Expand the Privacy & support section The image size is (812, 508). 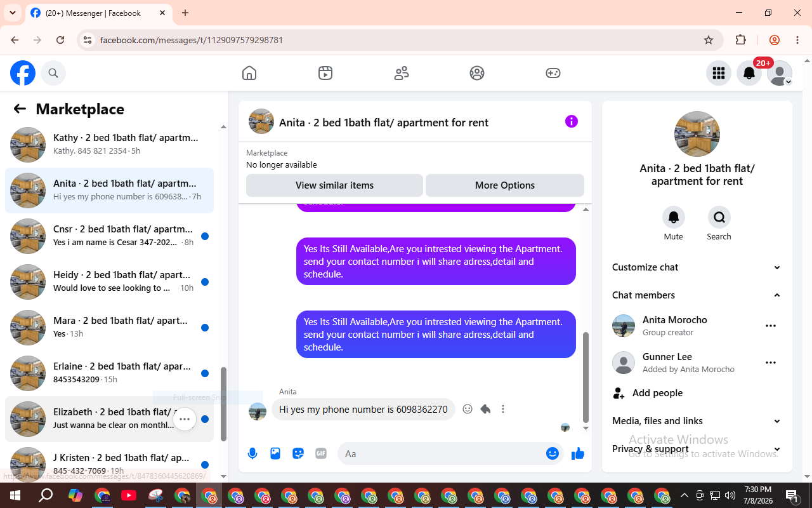tap(697, 449)
